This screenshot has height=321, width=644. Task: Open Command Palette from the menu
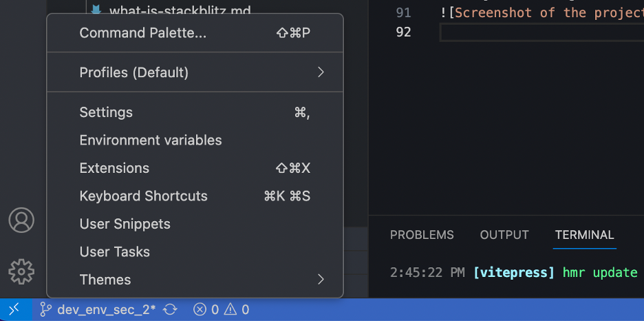[x=143, y=33]
